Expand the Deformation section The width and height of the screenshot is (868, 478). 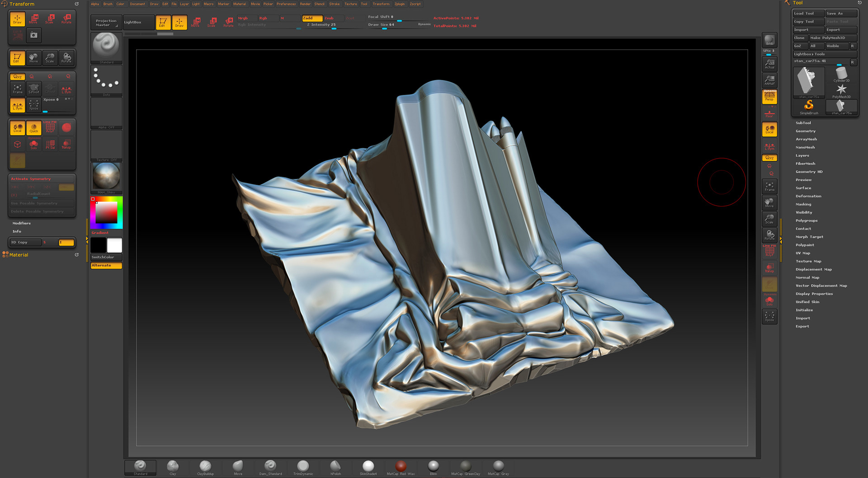point(808,196)
